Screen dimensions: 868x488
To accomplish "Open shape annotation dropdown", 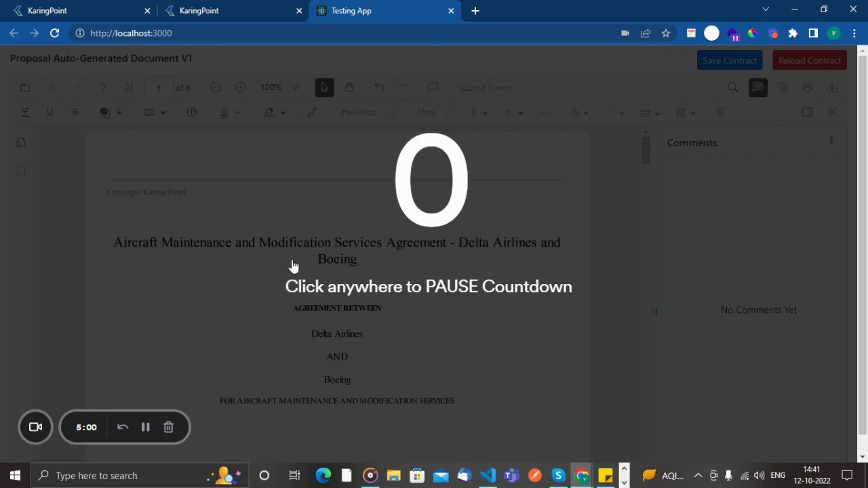I will (110, 113).
